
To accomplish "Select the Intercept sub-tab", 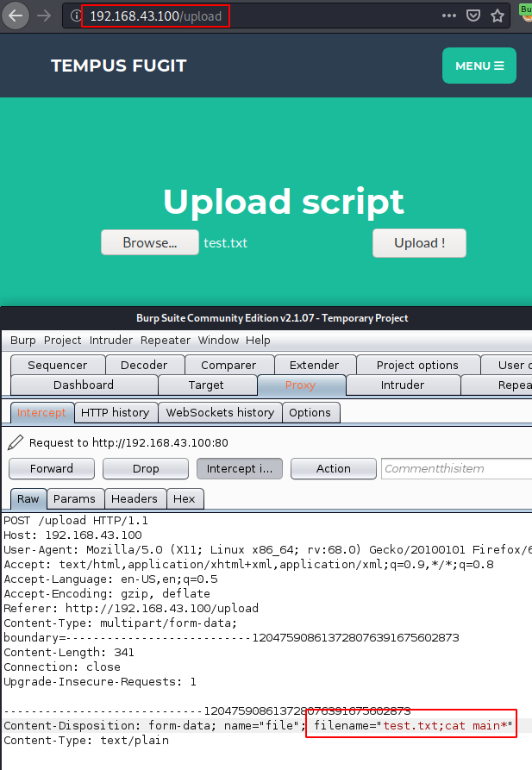I will coord(41,412).
